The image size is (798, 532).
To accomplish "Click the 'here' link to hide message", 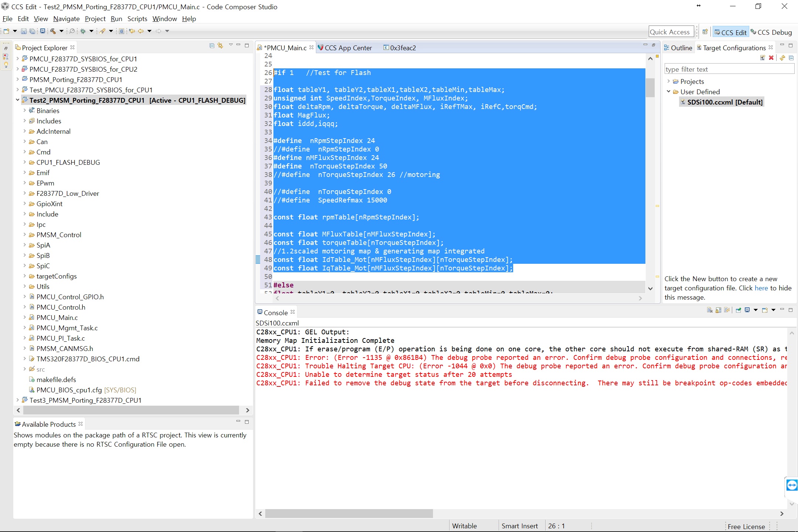I will pos(761,288).
